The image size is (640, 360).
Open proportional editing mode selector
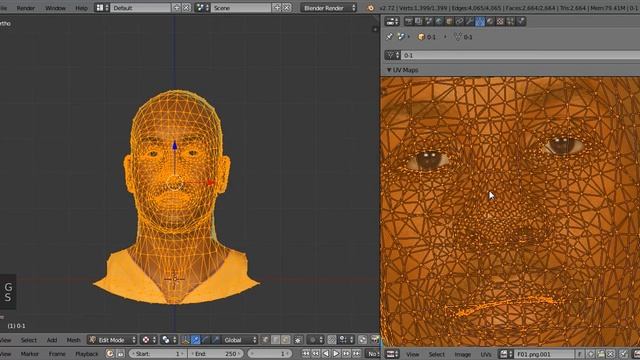click(x=316, y=340)
